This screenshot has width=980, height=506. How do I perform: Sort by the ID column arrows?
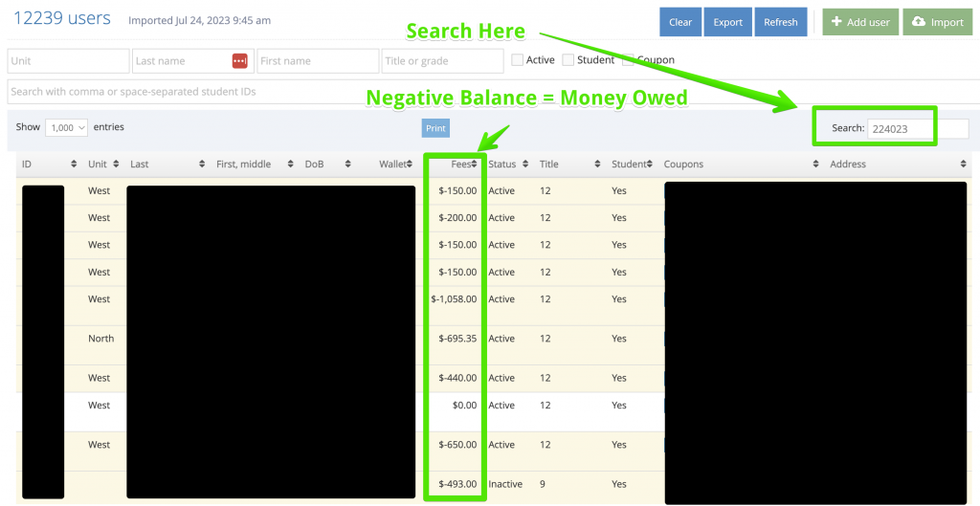pos(74,165)
